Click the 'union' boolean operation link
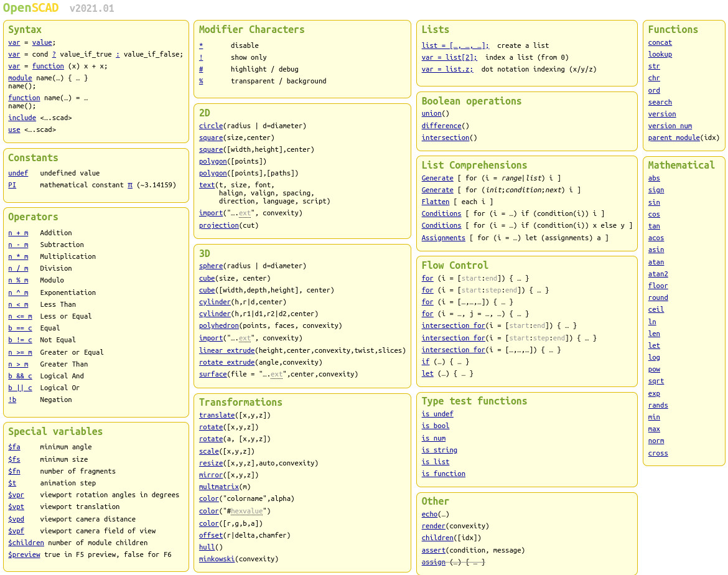 (x=431, y=114)
